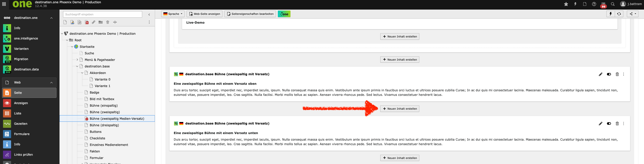This screenshot has height=164, width=644.
Task: Collapse the Akkordeon tree node
Action: pyautogui.click(x=82, y=73)
